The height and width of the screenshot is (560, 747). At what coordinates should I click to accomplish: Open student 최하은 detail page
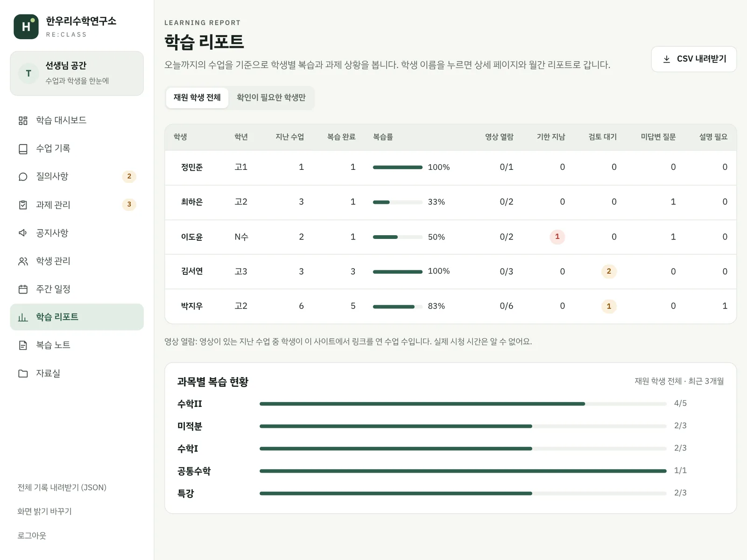coord(192,202)
